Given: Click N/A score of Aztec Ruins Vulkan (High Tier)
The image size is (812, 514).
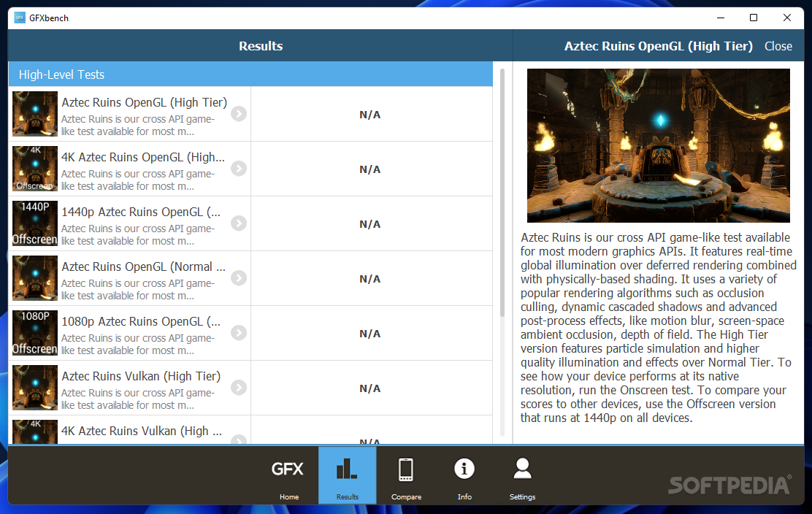Looking at the screenshot, I should tap(369, 388).
